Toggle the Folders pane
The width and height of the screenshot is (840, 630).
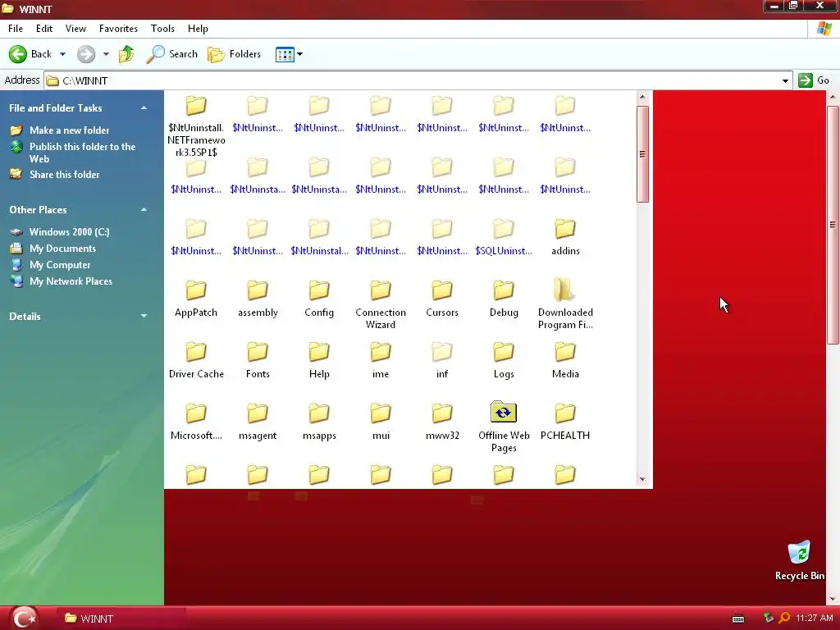pos(234,54)
